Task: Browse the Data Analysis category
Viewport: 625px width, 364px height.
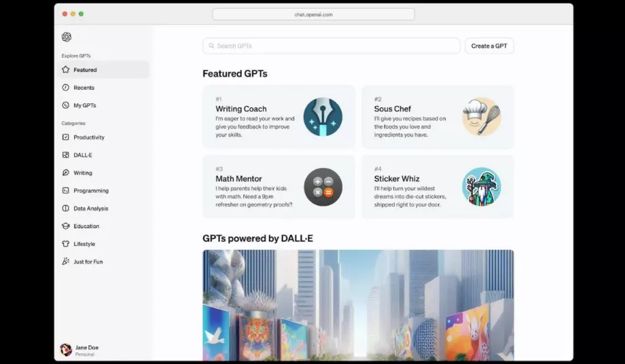Action: pyautogui.click(x=103, y=208)
